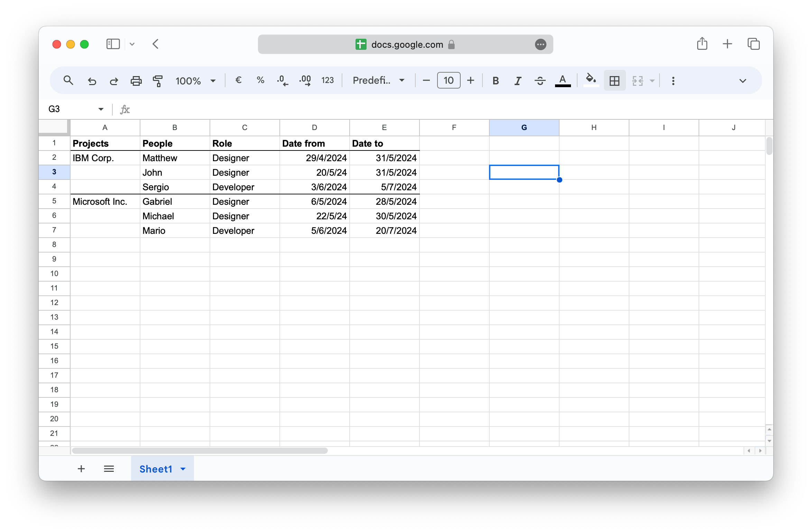The height and width of the screenshot is (532, 812).
Task: Click the Projects header cell
Action: pos(105,143)
